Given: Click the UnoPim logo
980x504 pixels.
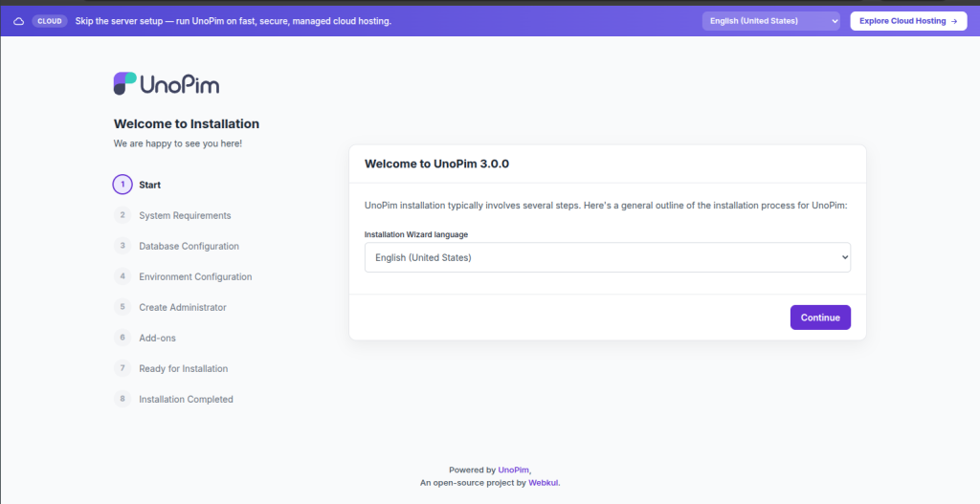Looking at the screenshot, I should (x=167, y=84).
